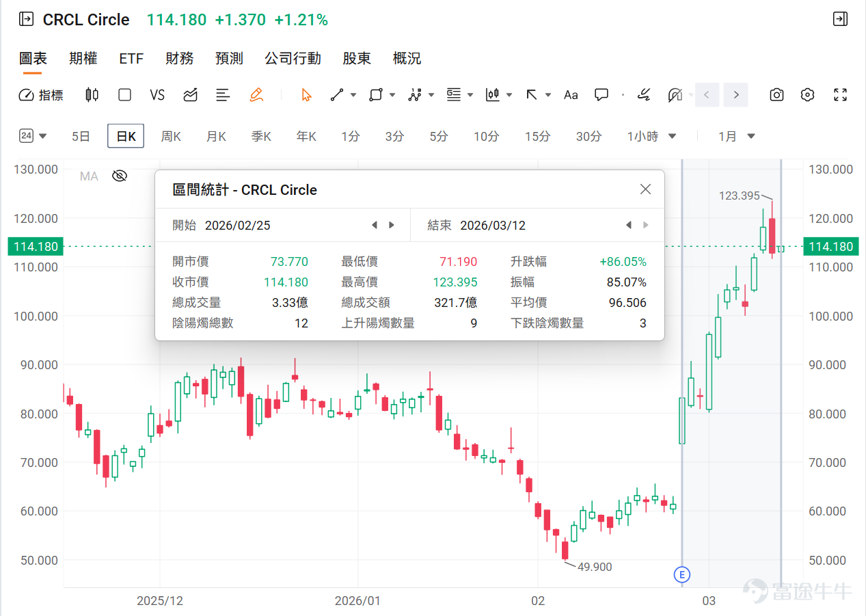This screenshot has width=866, height=616.
Task: Step end date 結束 backward
Action: point(628,225)
